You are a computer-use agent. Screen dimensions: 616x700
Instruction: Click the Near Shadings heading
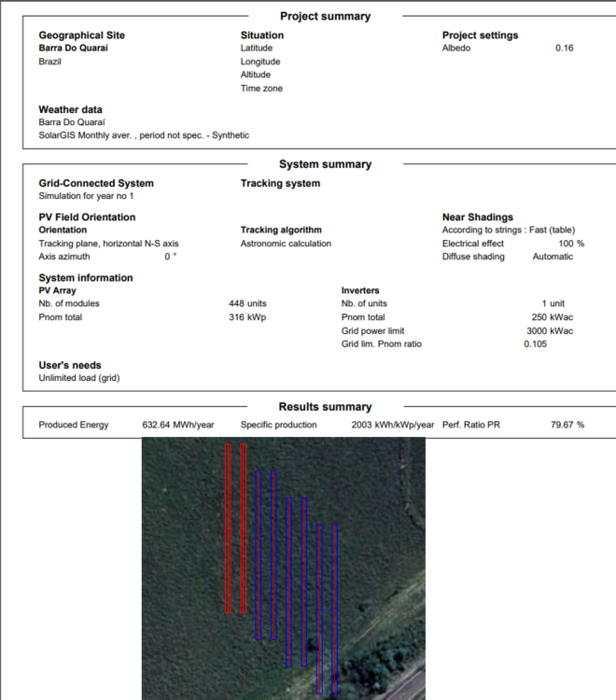[477, 217]
